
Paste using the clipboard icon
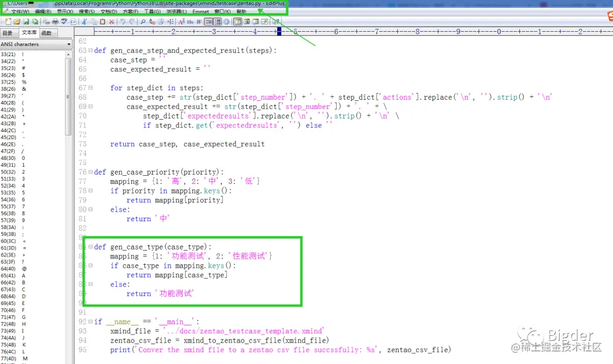tap(102, 22)
